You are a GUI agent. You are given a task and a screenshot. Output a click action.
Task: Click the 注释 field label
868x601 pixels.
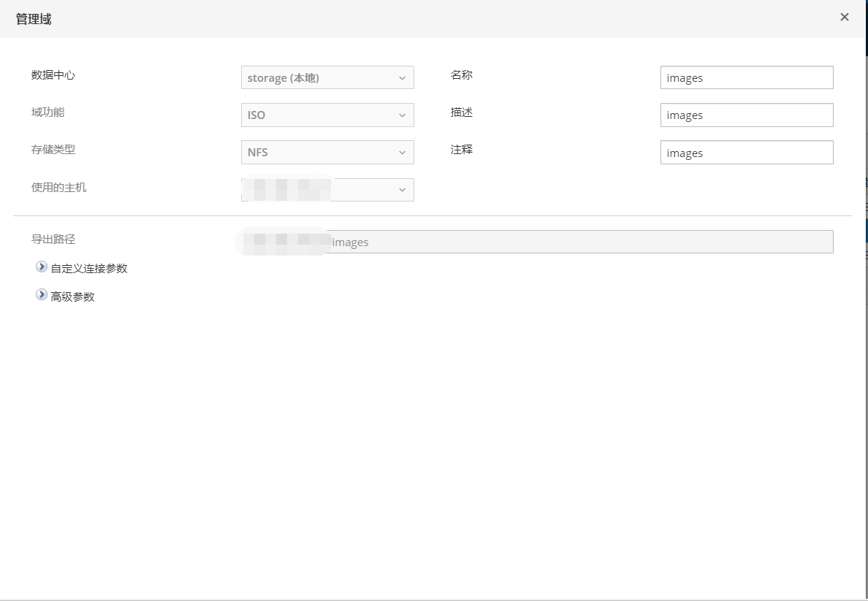pyautogui.click(x=462, y=150)
